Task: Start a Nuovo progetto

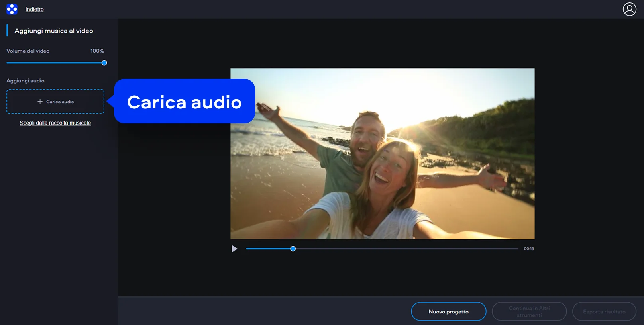Action: [448, 311]
